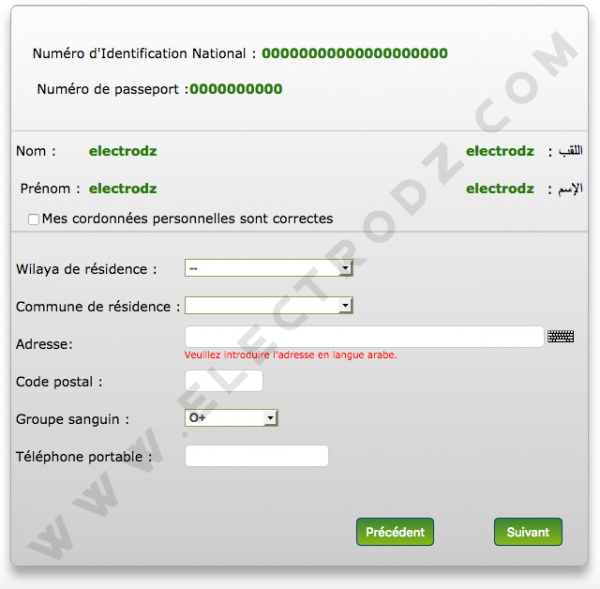The image size is (600, 589).
Task: Go back with the Précédent button
Action: coord(395,532)
